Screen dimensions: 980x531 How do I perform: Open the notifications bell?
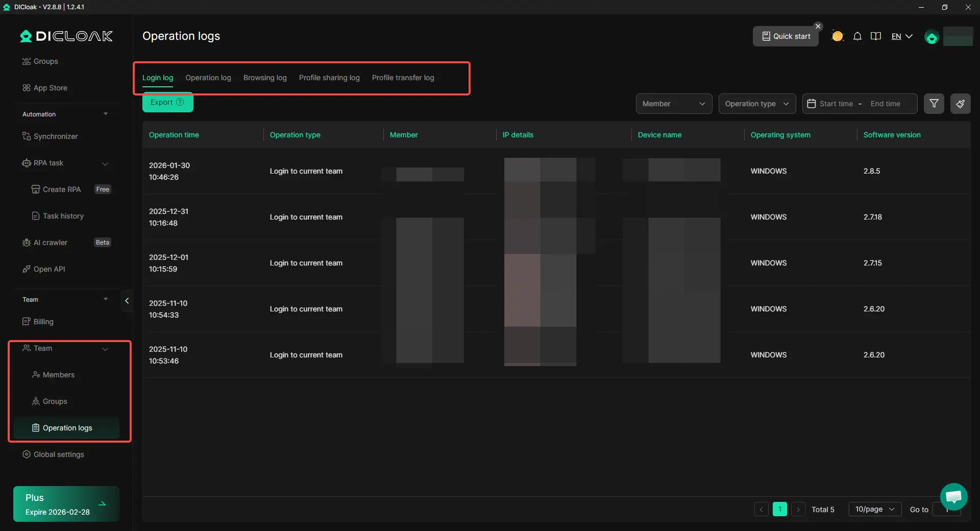click(x=857, y=36)
